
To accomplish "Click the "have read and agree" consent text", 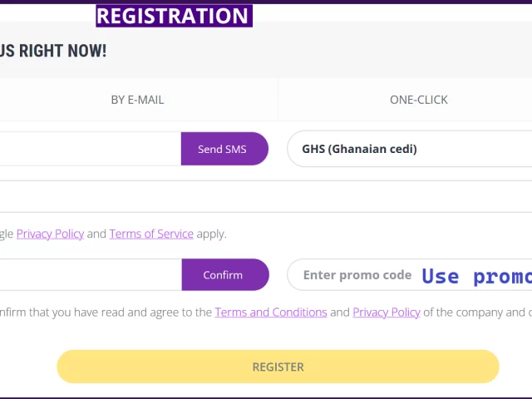I will point(134,313).
